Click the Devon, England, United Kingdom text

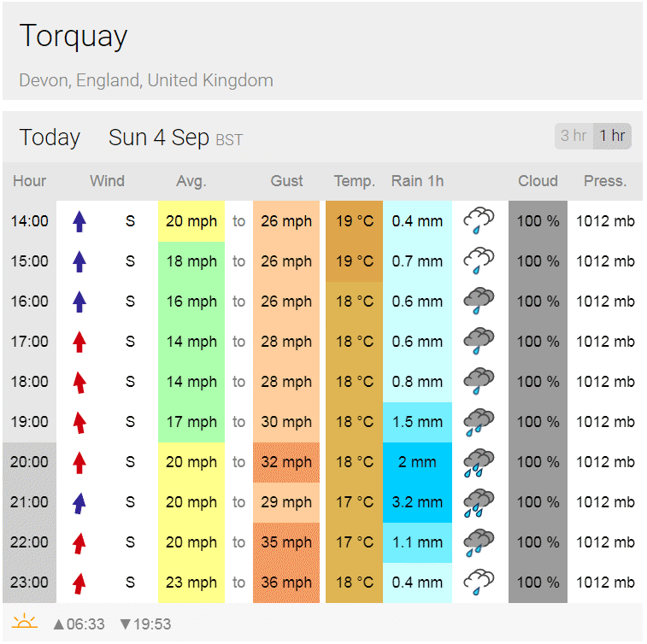[146, 81]
